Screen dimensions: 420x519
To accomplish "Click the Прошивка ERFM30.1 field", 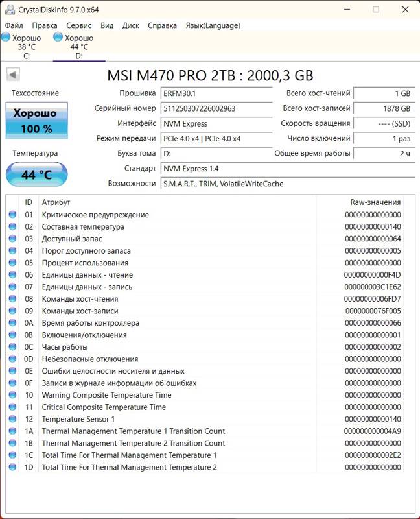I will coord(216,93).
